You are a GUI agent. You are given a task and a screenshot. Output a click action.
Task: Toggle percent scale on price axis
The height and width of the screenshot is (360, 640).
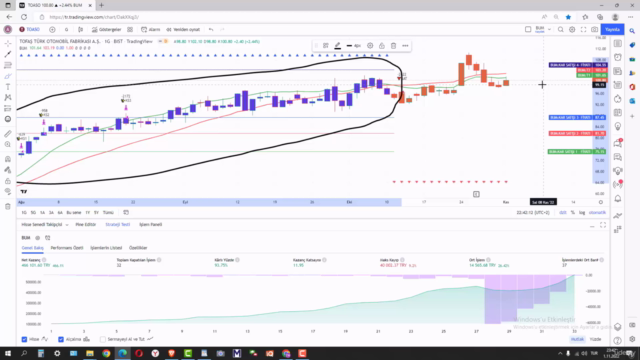573,213
